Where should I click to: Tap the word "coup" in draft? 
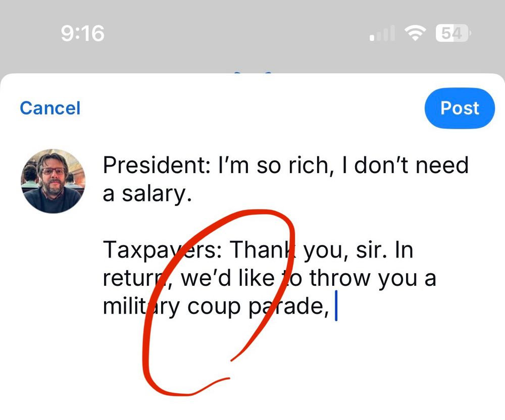pos(214,307)
